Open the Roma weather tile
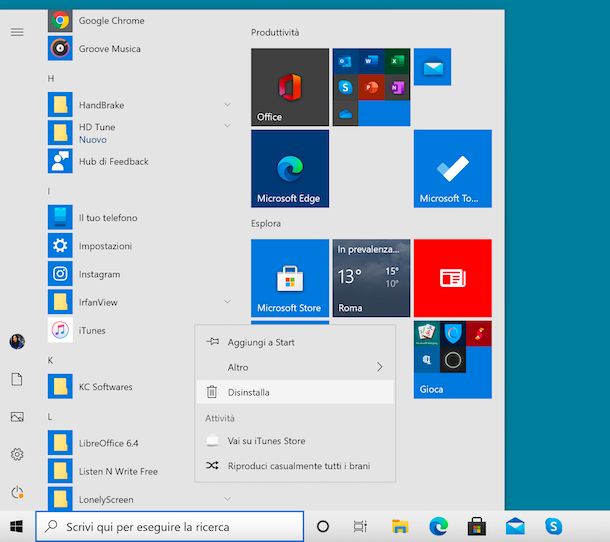Viewport: 610px width, 542px height. tap(371, 278)
